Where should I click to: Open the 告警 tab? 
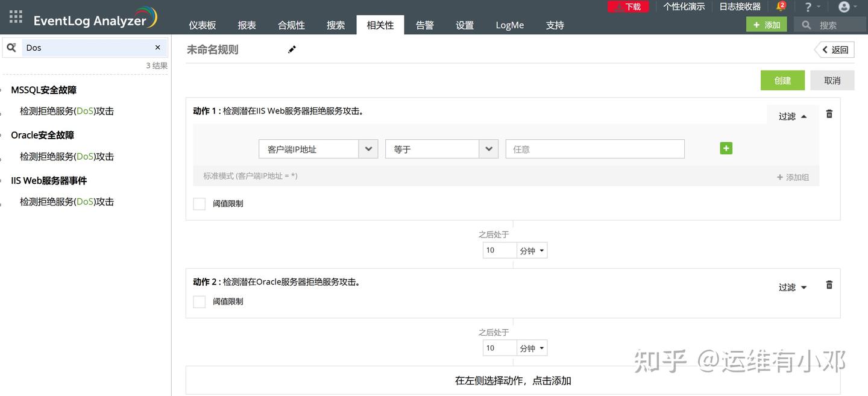(x=425, y=25)
